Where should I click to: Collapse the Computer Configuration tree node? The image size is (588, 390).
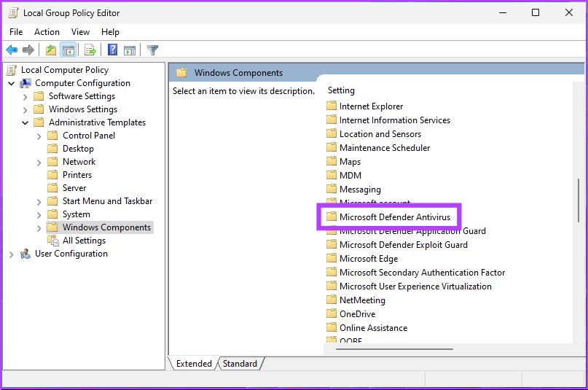pyautogui.click(x=12, y=83)
